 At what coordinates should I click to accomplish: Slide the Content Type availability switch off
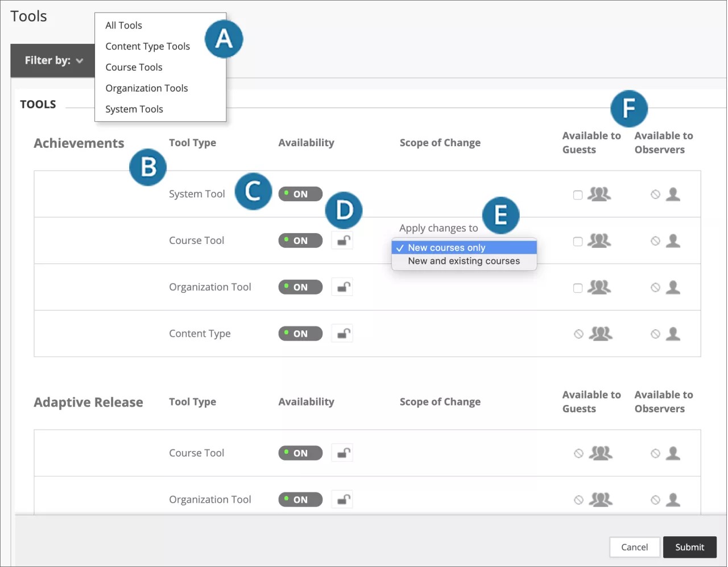click(300, 333)
